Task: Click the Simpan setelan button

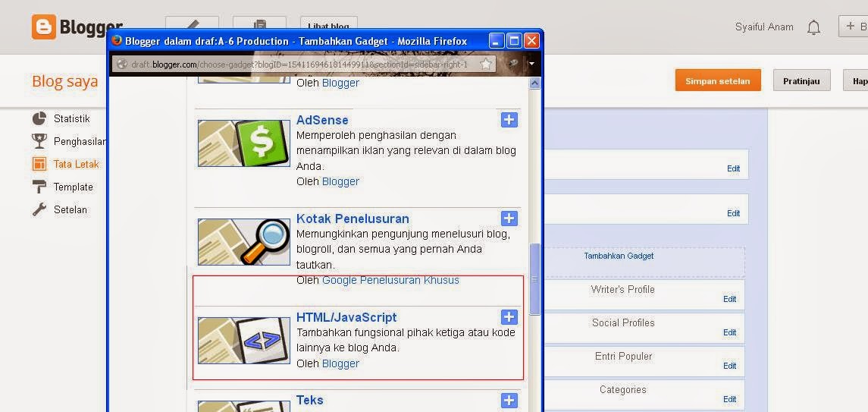Action: coord(718,80)
